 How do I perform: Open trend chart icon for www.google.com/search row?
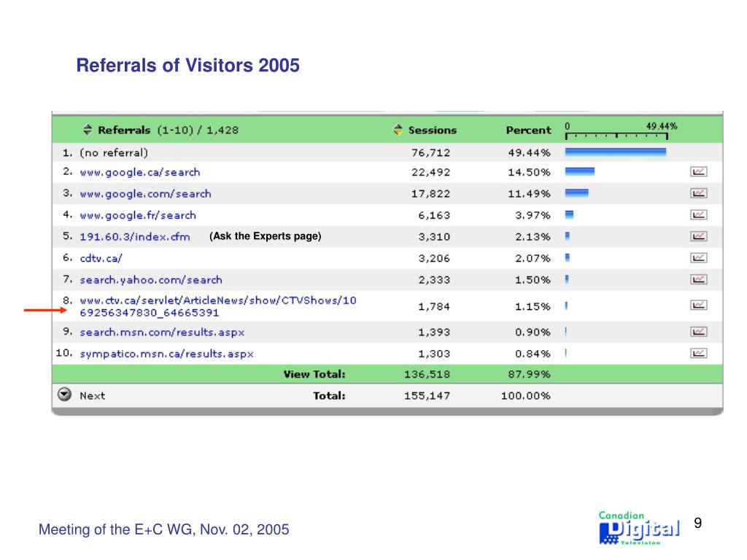[698, 193]
